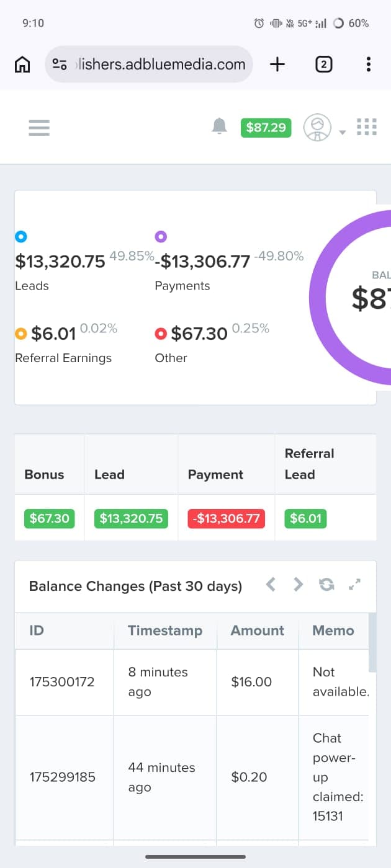Expand Balance Changes panel to fullscreen
391x868 pixels.
pyautogui.click(x=354, y=584)
